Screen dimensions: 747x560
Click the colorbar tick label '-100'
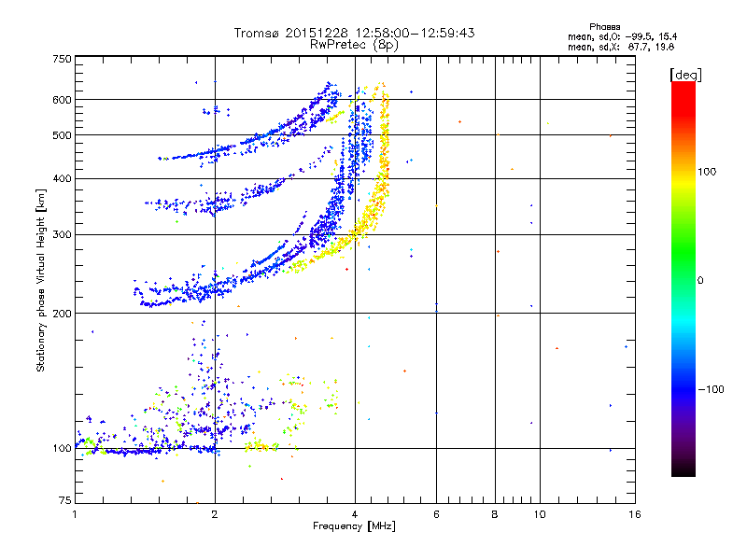711,389
